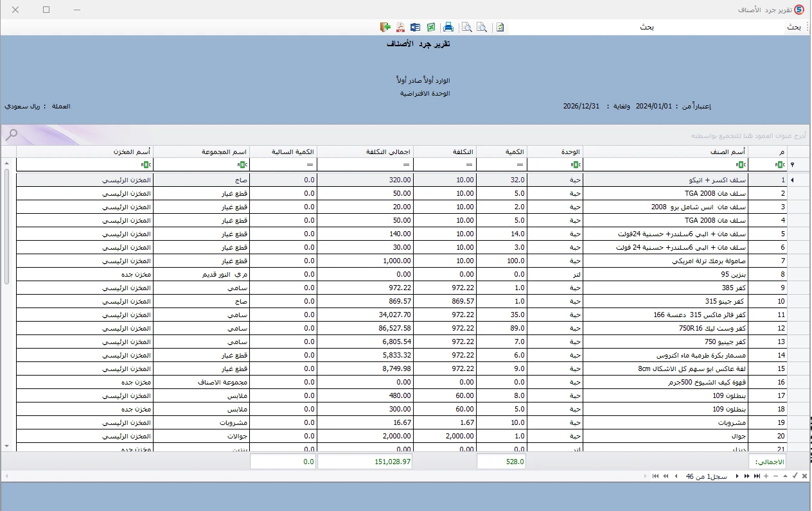Export the report to Word

415,27
